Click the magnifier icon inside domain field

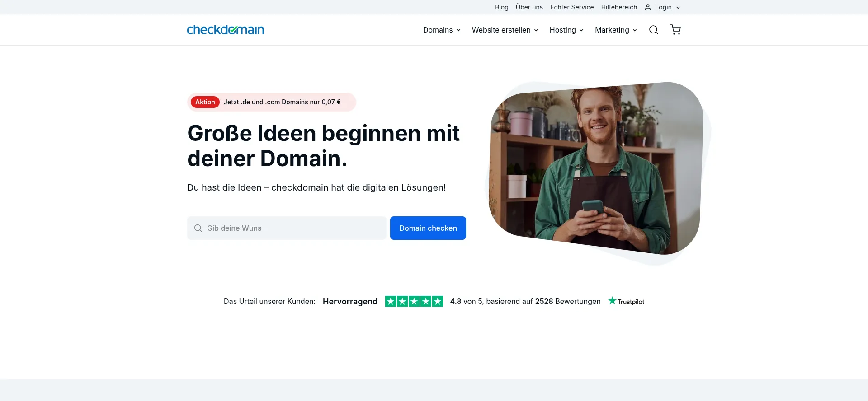coord(198,228)
